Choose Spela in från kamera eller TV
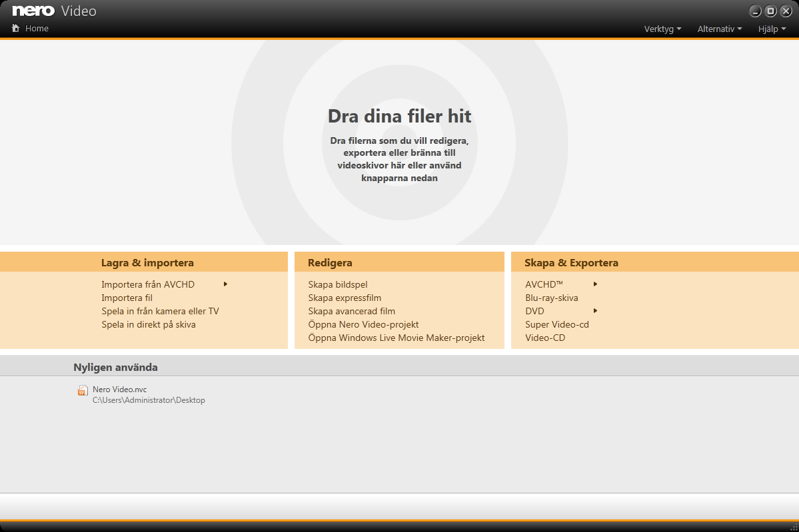 (x=160, y=311)
